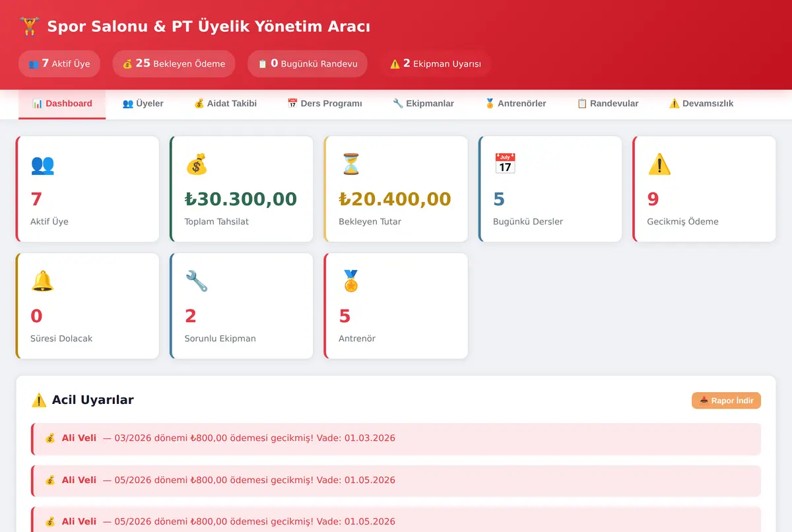792x532 pixels.
Task: Click the Gecikmiş Ödeme count of 9
Action: (x=653, y=199)
